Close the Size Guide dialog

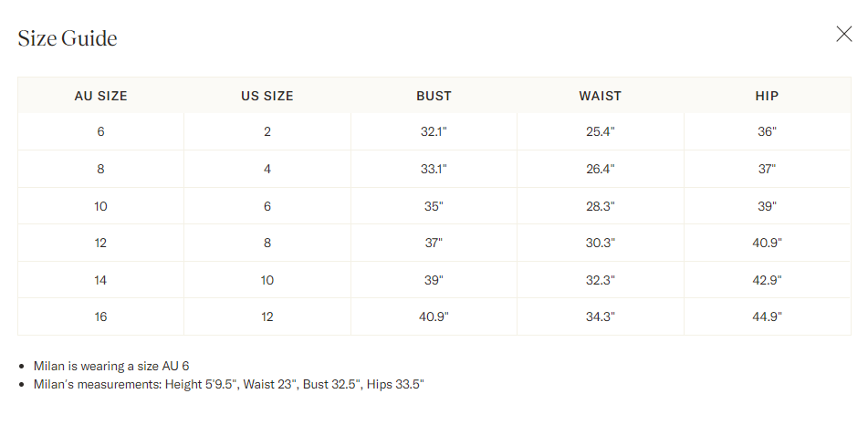(844, 35)
